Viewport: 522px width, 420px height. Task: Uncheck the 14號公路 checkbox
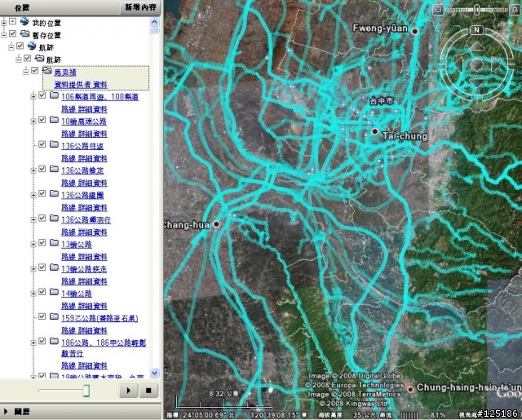point(42,292)
